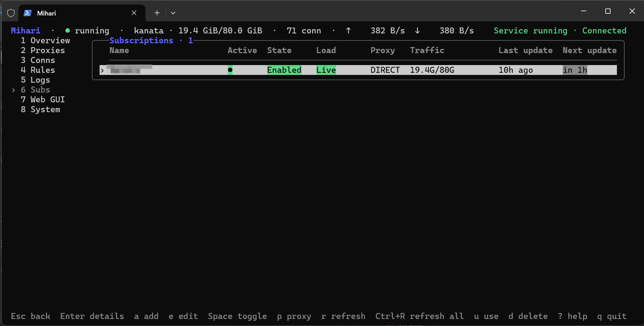This screenshot has height=326, width=644.
Task: Click the Last update column header
Action: click(x=526, y=50)
